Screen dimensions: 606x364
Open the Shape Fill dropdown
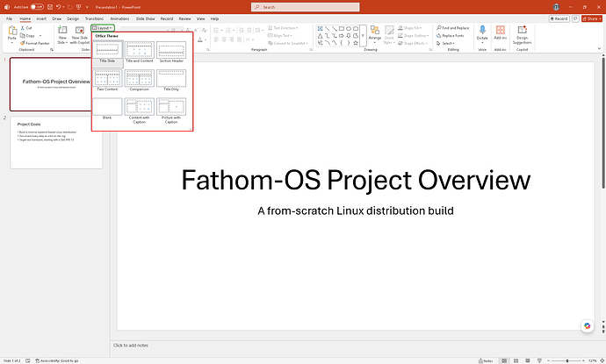(x=409, y=28)
